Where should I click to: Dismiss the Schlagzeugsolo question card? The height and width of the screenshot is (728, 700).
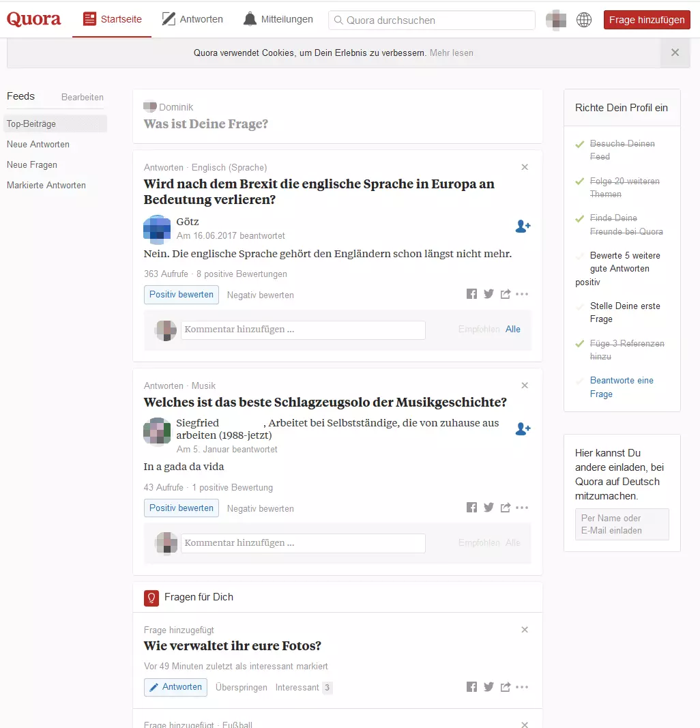click(525, 385)
